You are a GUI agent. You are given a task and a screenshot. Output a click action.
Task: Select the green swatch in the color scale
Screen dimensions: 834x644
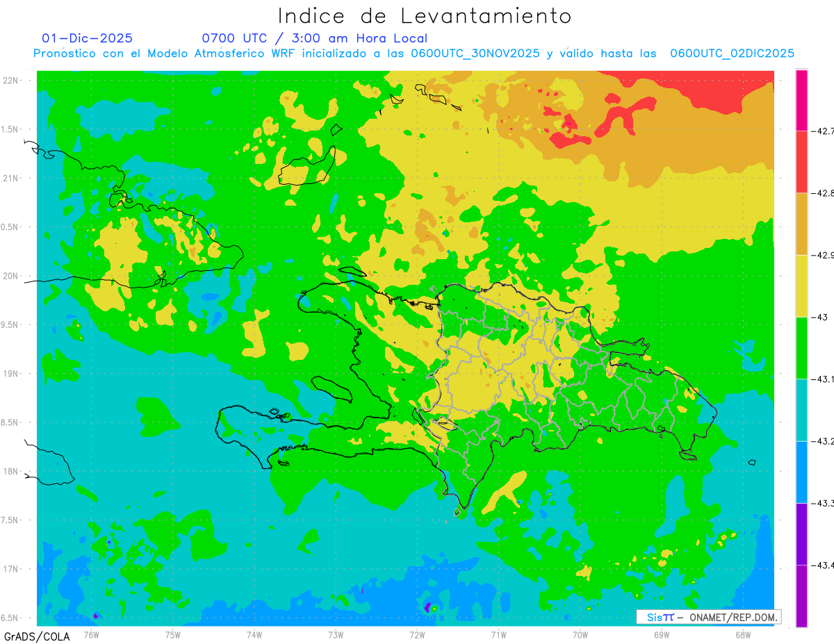coord(801,347)
